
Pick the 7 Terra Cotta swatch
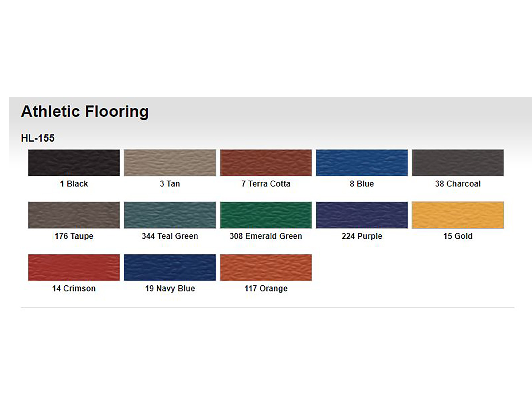tap(266, 163)
